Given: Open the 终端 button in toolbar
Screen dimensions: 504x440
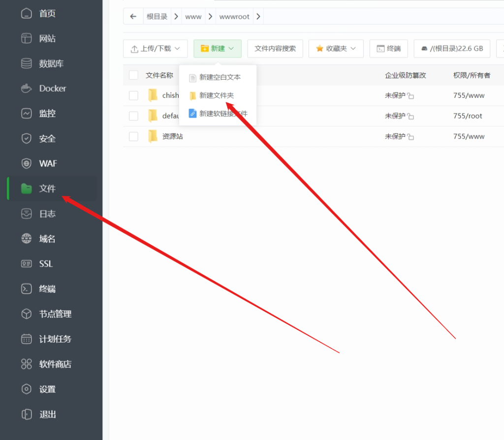Looking at the screenshot, I should pos(388,49).
